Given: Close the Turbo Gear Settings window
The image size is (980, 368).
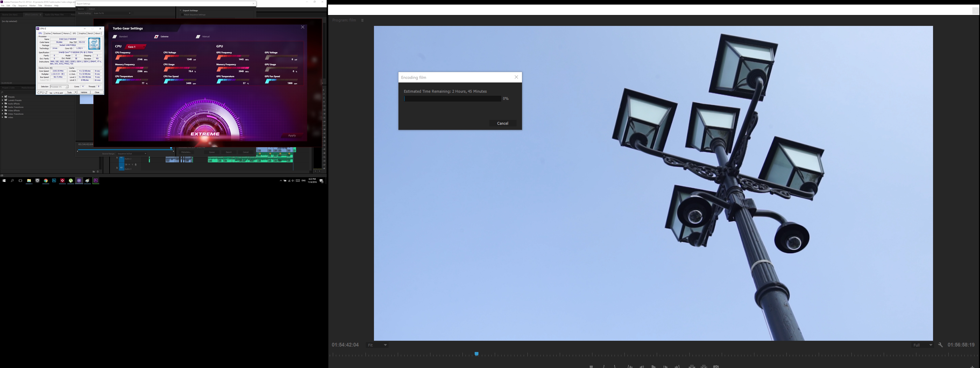Looking at the screenshot, I should [303, 27].
